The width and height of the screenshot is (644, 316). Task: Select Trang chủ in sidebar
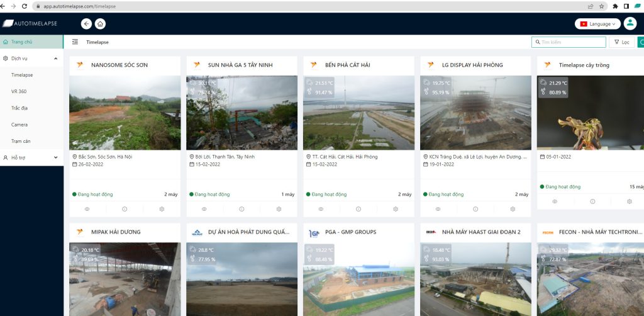tap(31, 42)
